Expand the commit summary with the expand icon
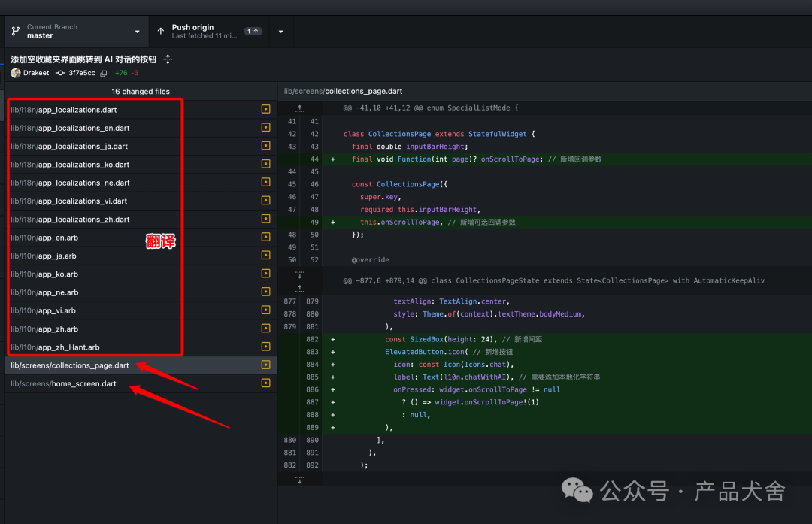The width and height of the screenshot is (812, 524). tap(168, 59)
